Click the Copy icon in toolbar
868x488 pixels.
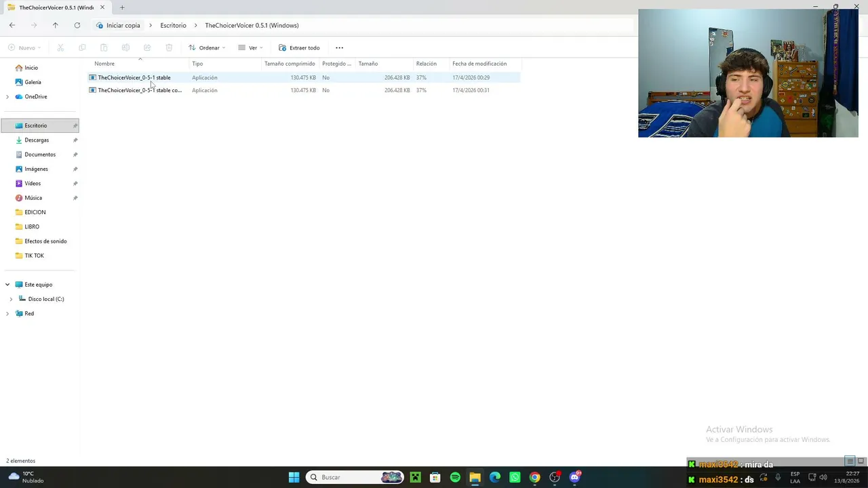[82, 47]
